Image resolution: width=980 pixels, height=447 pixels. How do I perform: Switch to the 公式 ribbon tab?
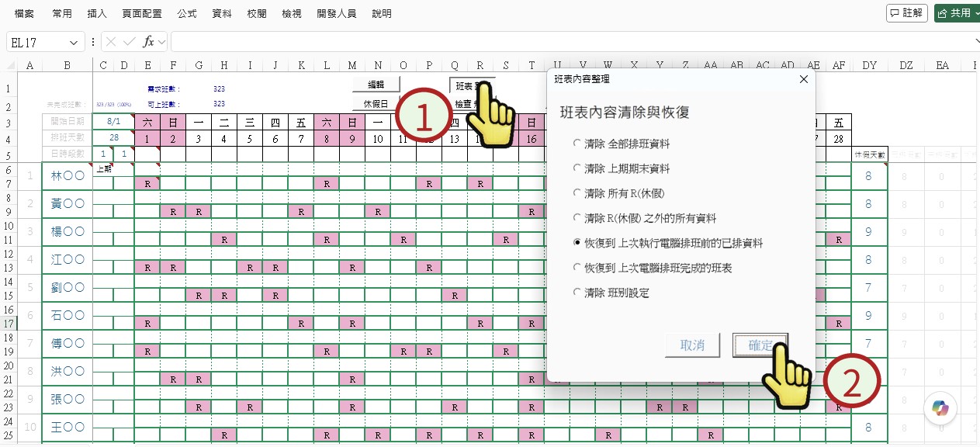click(x=186, y=14)
